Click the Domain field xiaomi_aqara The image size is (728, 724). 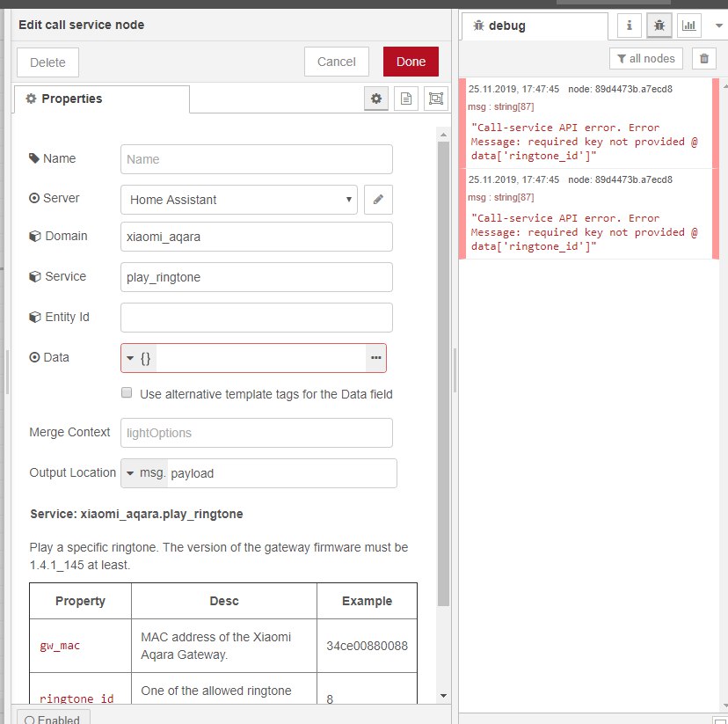point(256,237)
